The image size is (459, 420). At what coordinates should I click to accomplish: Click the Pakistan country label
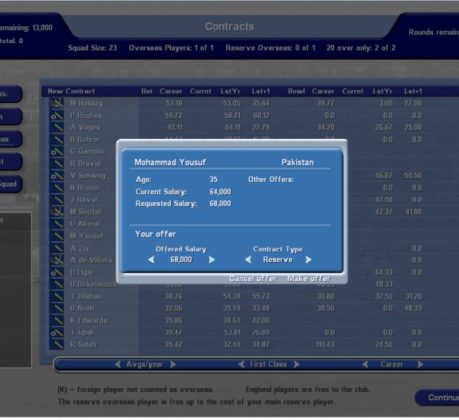[298, 162]
